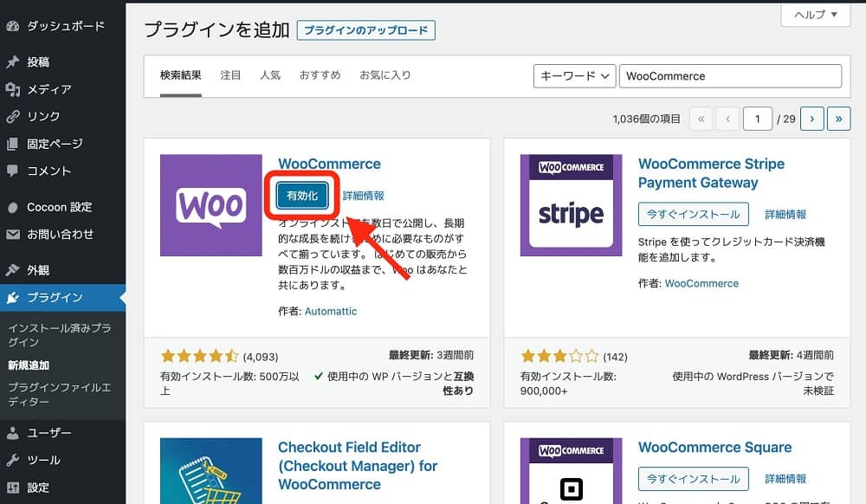The height and width of the screenshot is (504, 866).
Task: Click the Cocoon 設定 circle icon
Action: click(x=13, y=208)
